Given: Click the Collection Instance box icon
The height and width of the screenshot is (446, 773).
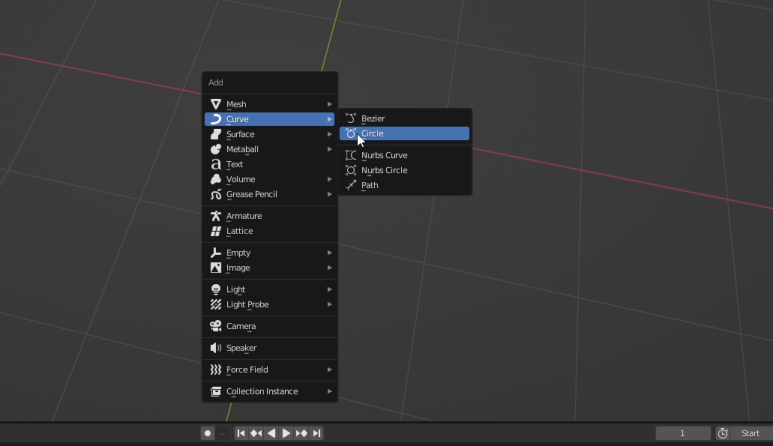Looking at the screenshot, I should (215, 391).
